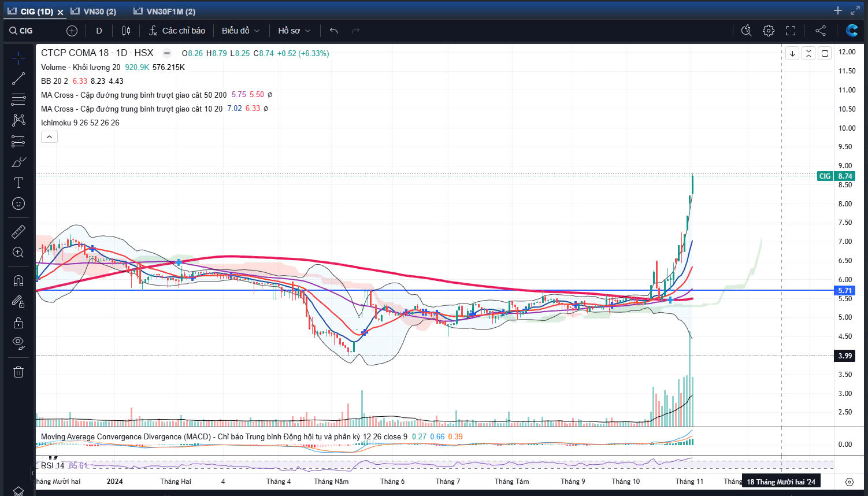Viewport: 868px width, 496px height.
Task: Click the 5.71 horizontal line price label
Action: pos(845,291)
